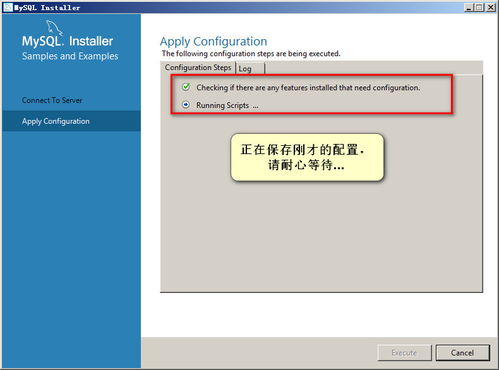Click the MySQL dolphin logo
The width and height of the screenshot is (499, 370).
pos(54,27)
